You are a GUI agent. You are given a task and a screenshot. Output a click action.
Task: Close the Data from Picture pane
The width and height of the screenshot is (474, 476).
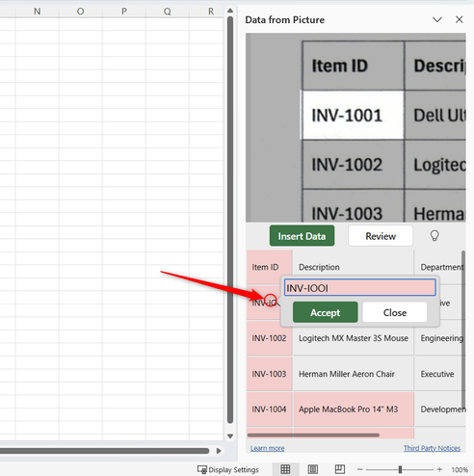coord(460,19)
